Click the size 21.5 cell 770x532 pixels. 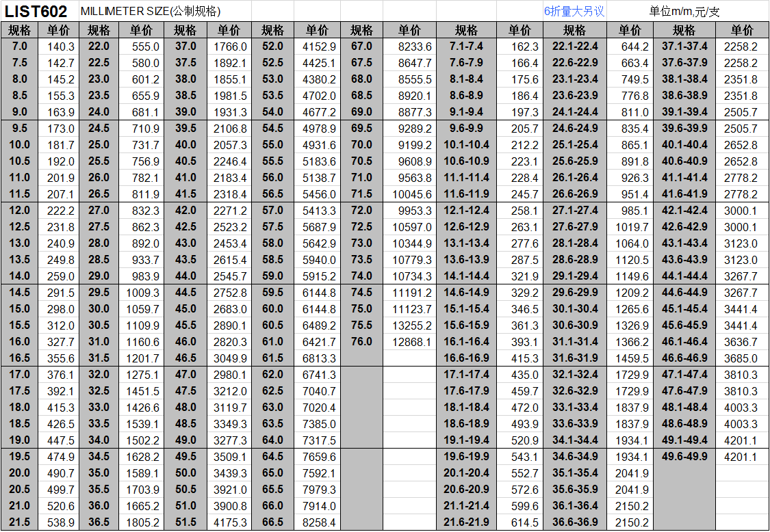[x=20, y=522]
